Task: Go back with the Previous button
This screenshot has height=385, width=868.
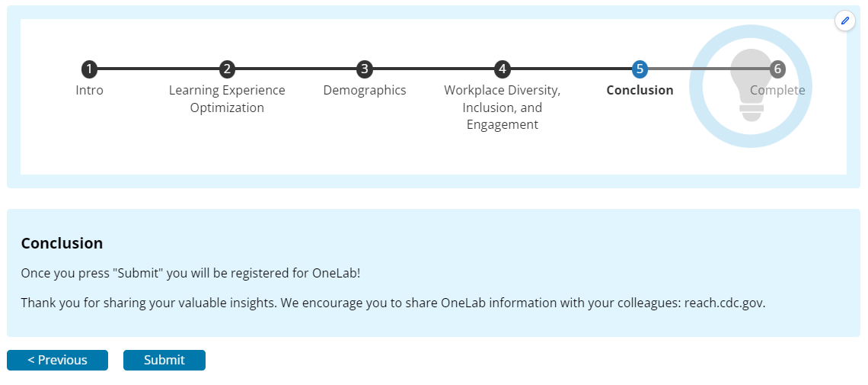Action: click(x=57, y=360)
